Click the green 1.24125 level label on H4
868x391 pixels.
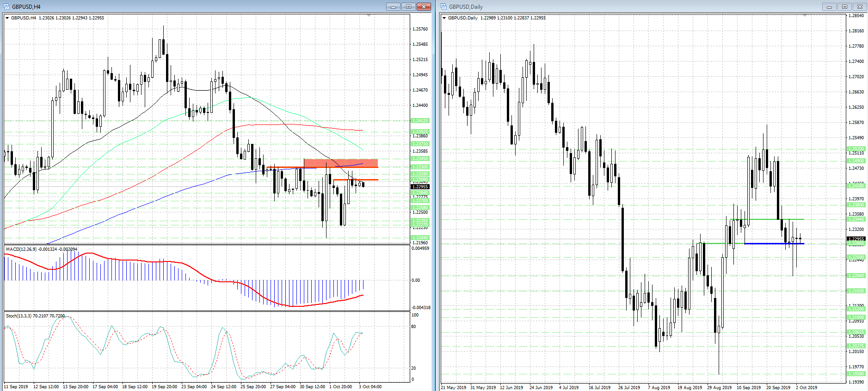420,121
